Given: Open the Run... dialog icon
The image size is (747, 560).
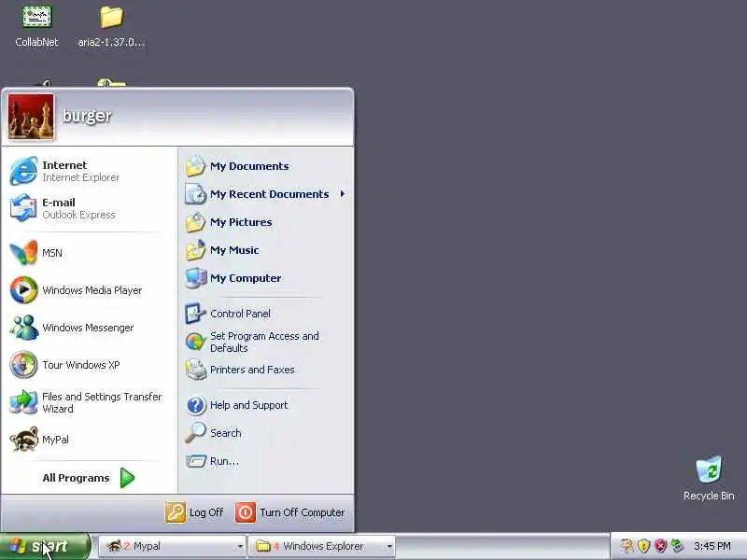Looking at the screenshot, I should click(195, 461).
